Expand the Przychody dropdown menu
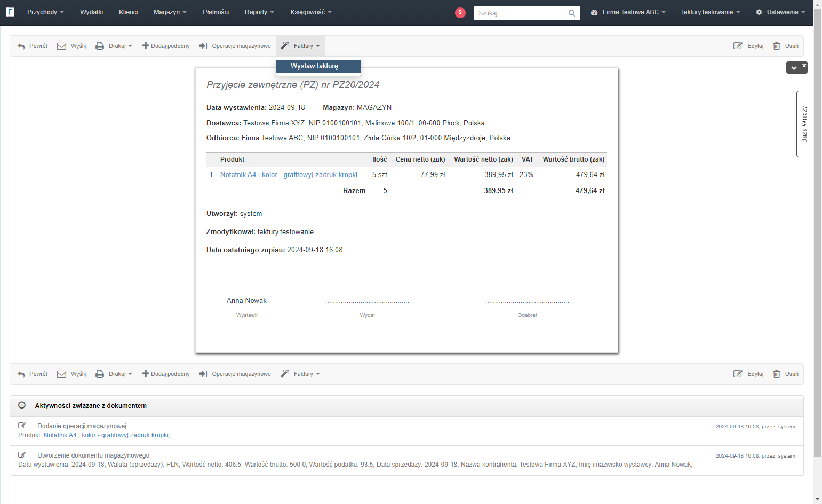 pyautogui.click(x=45, y=12)
